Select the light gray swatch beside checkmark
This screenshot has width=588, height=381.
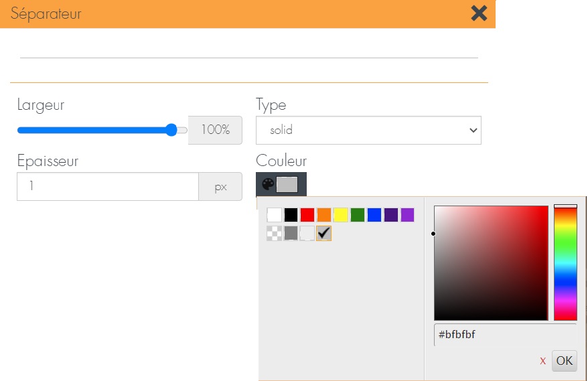(307, 233)
